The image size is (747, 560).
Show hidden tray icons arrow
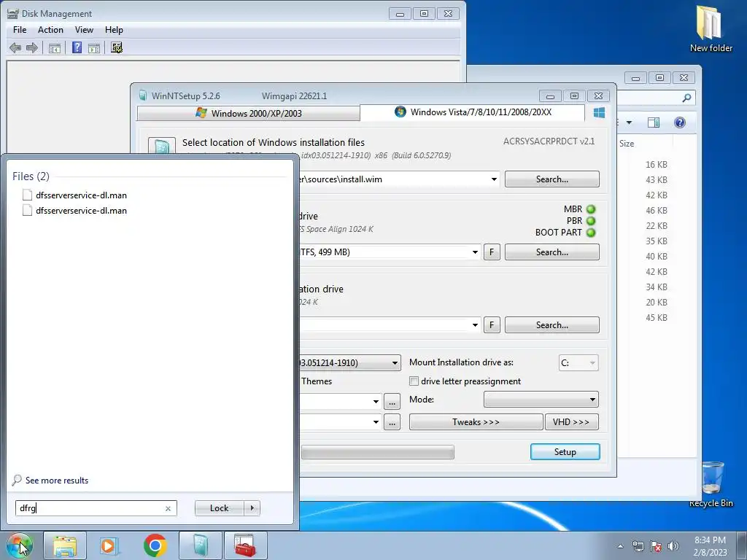[620, 546]
